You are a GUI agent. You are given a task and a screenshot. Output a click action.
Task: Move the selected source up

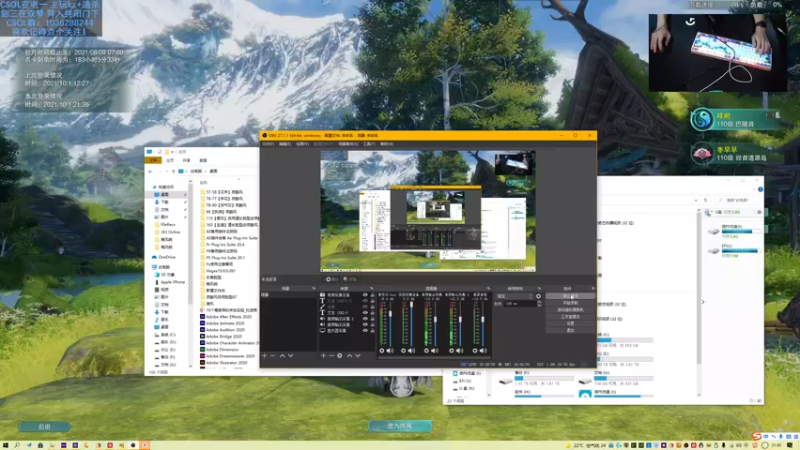(x=349, y=356)
